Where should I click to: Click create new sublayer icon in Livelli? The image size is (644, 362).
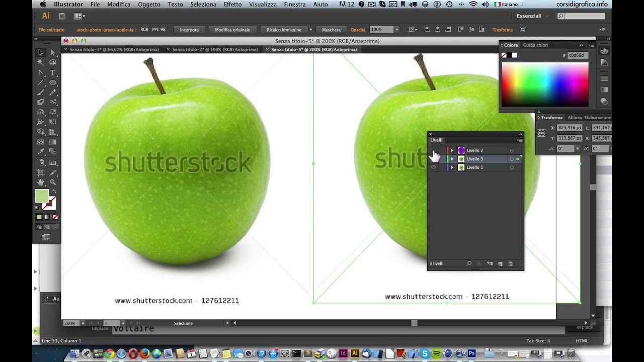[x=490, y=263]
